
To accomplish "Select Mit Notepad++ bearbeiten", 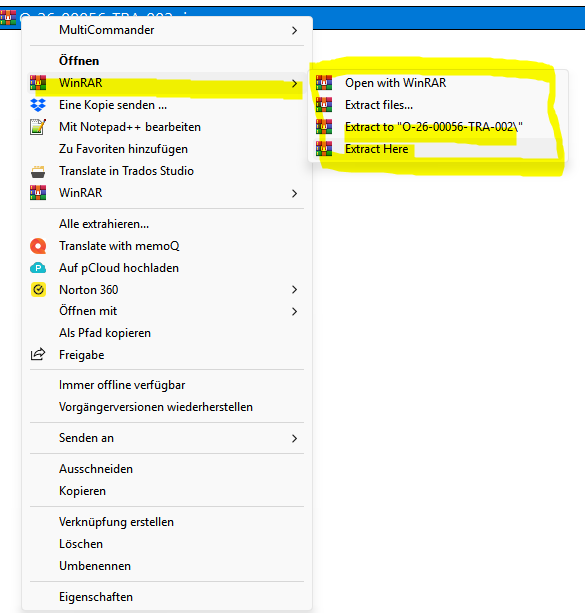I will pyautogui.click(x=167, y=127).
